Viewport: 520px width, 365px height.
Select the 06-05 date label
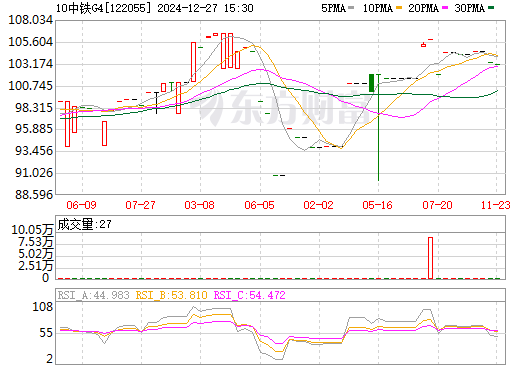point(259,205)
